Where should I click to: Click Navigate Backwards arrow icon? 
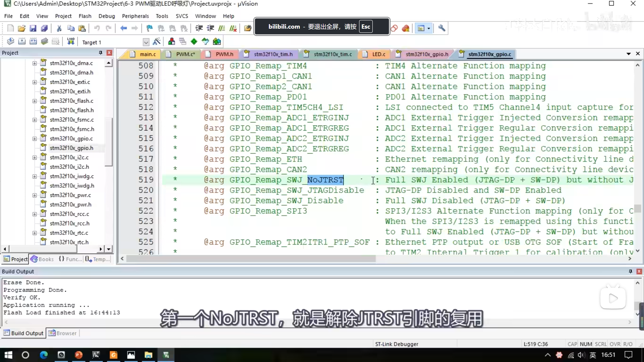(x=123, y=28)
